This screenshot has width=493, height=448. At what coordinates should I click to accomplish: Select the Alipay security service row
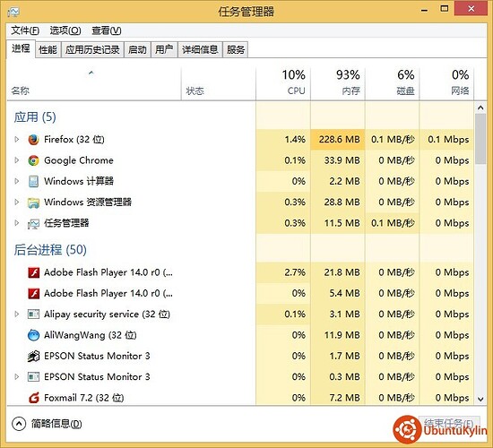240,314
